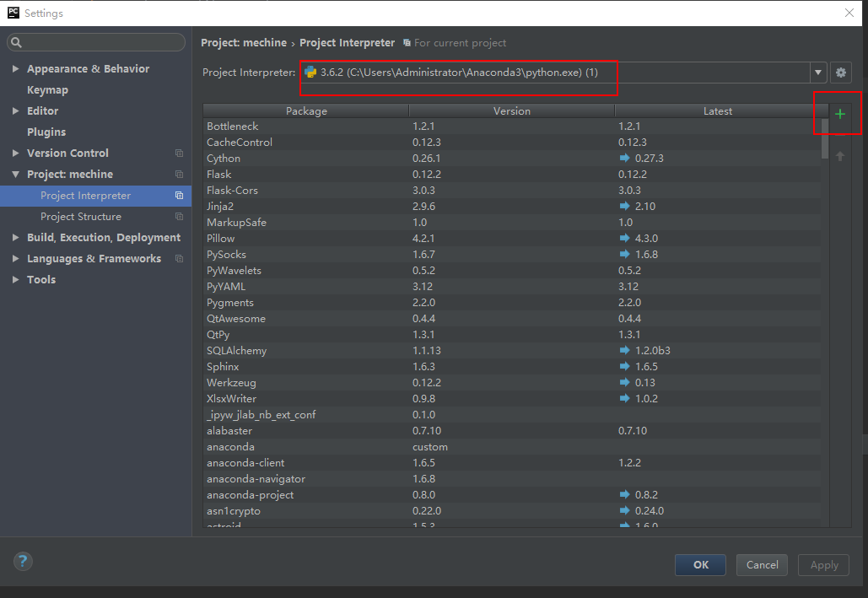The height and width of the screenshot is (598, 868).
Task: Click update arrow icon for Jinja2
Action: [x=624, y=206]
